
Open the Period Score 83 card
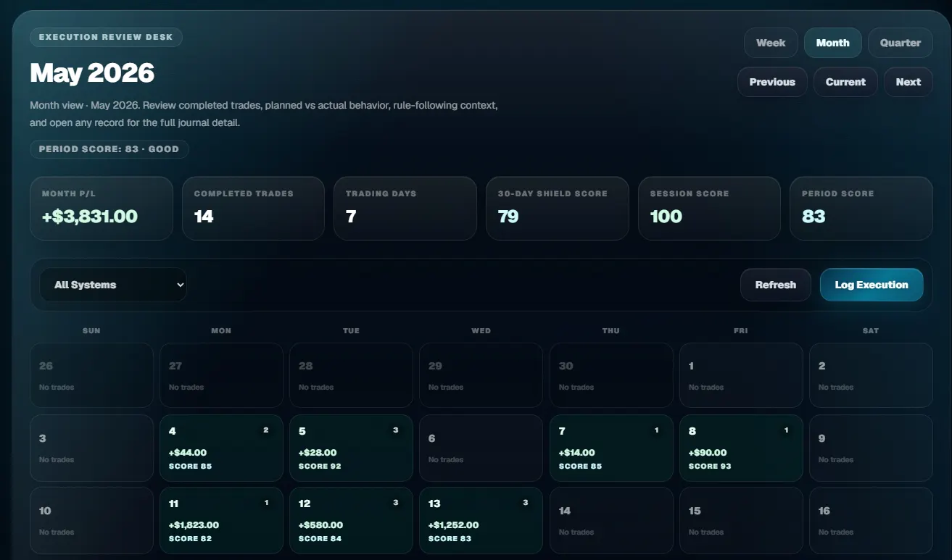[861, 209]
